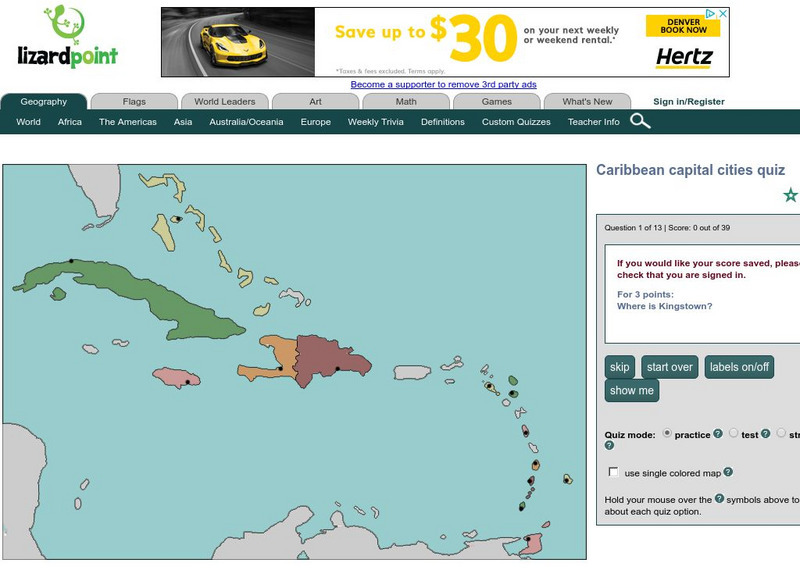
Task: Click the show me button
Action: pos(632,390)
